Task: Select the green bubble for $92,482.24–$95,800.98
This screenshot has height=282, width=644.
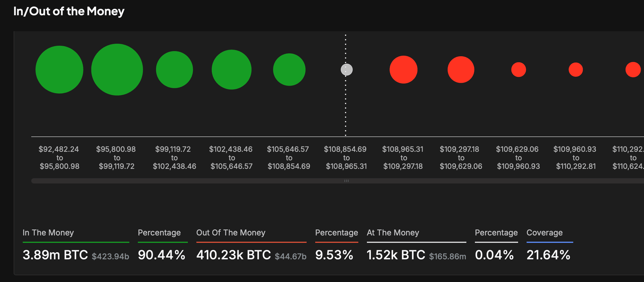Action: coord(60,70)
